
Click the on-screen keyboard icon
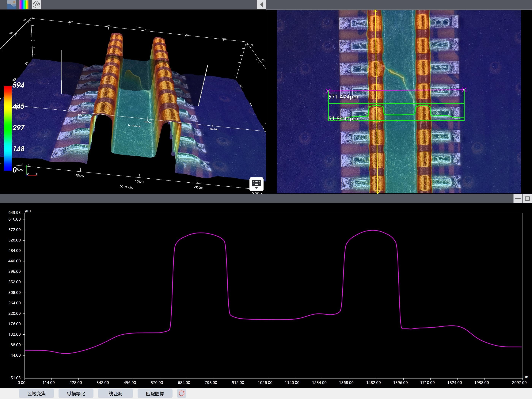[256, 184]
